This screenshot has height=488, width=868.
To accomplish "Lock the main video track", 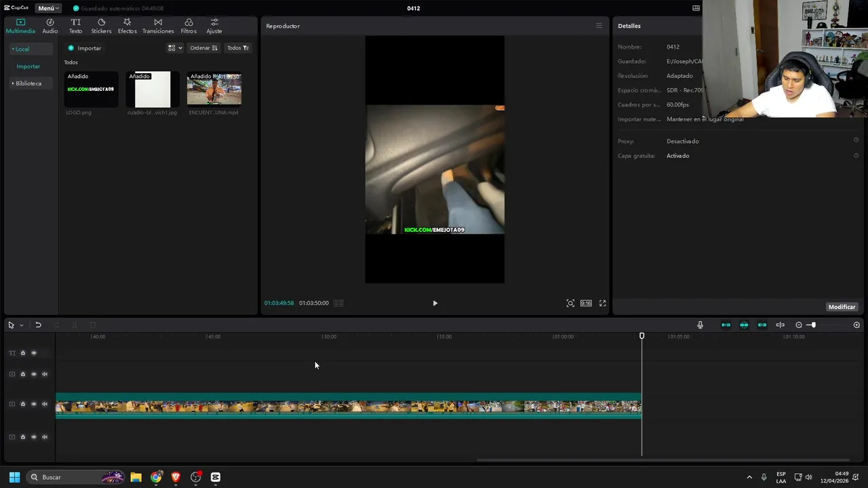I will [x=22, y=404].
